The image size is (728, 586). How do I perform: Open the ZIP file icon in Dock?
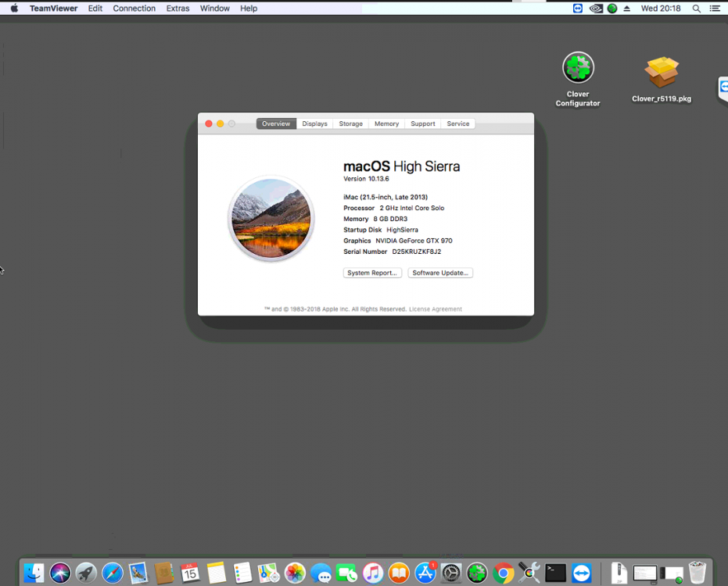619,573
